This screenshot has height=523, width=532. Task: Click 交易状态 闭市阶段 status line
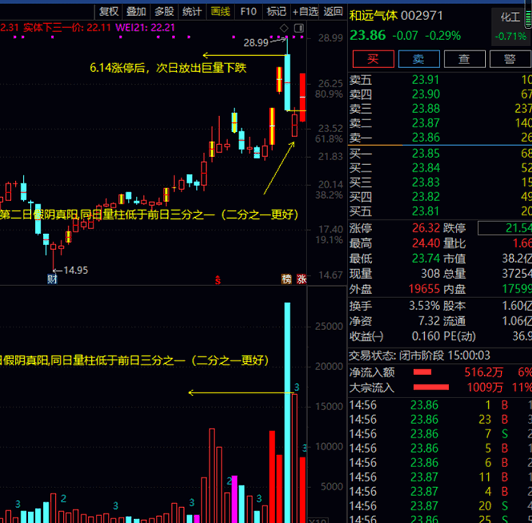[x=420, y=356]
